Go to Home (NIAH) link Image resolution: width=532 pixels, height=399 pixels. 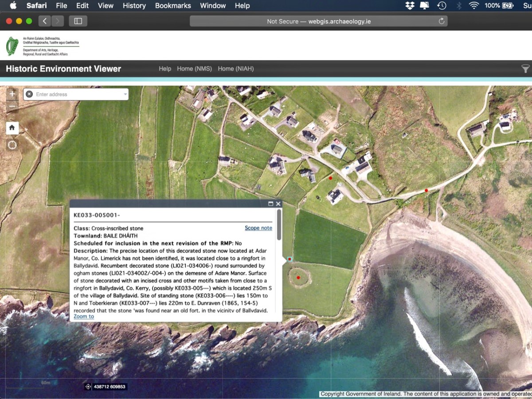(x=235, y=69)
